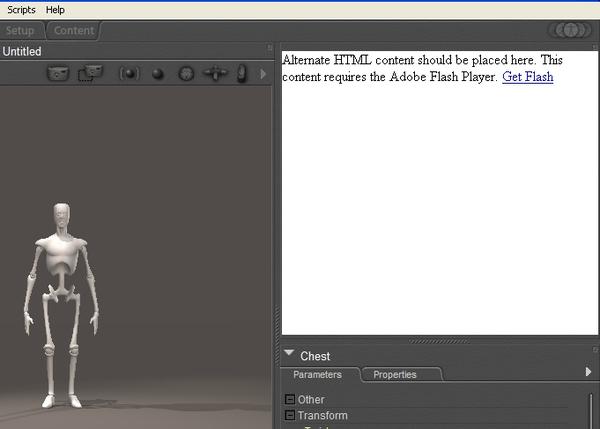Viewport: 600px width, 429px height.
Task: Click the Chest palette corner grip
Action: (x=595, y=350)
